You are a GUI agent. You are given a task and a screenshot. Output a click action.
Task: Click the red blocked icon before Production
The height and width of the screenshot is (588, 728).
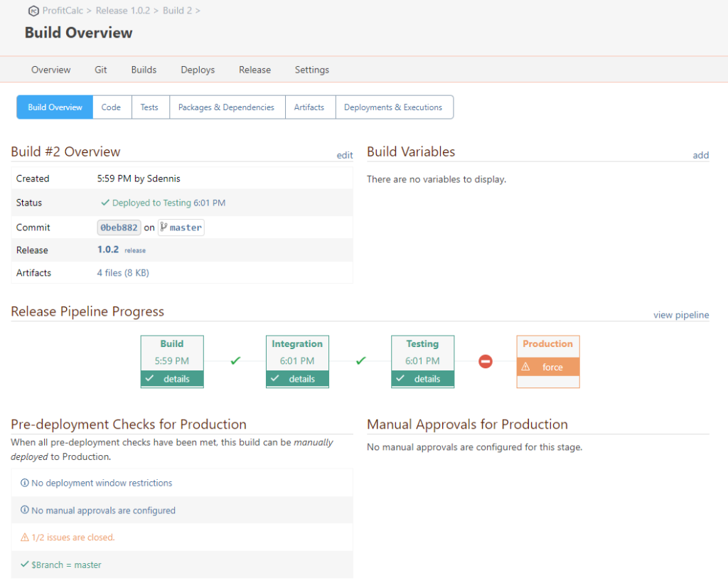point(486,361)
